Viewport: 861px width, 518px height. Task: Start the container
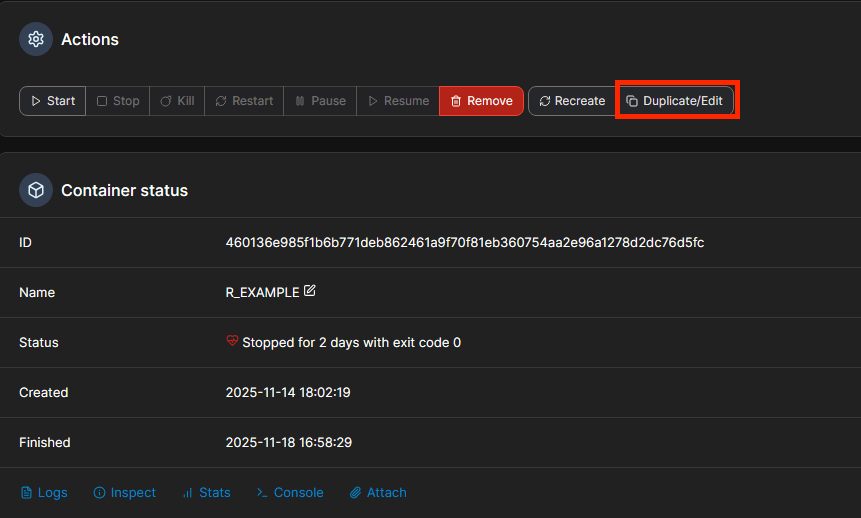click(53, 101)
